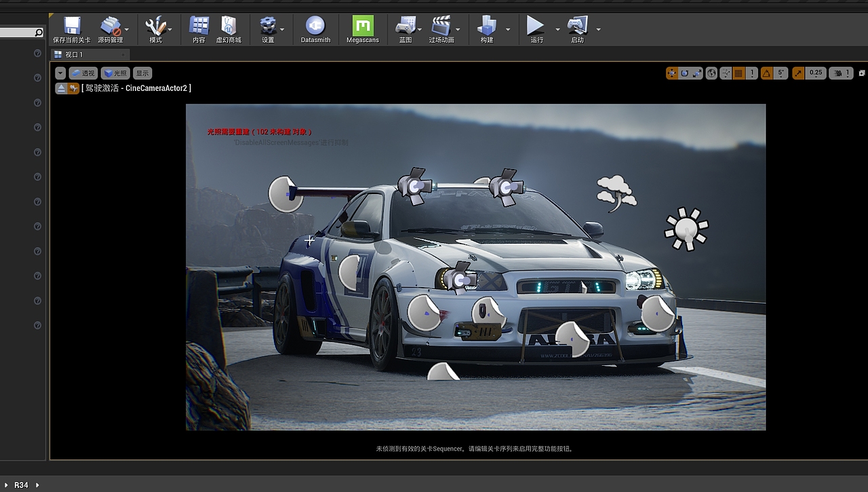Image resolution: width=868 pixels, height=492 pixels.
Task: Click the R34 label in the bottom bar
Action: tap(22, 485)
